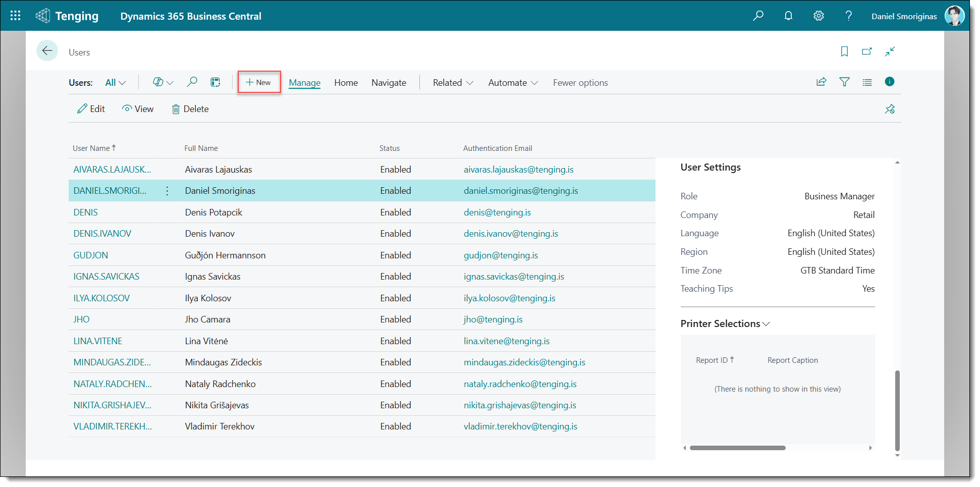This screenshot has width=980, height=487.
Task: Click the analysis mode icon next to search
Action: coord(215,82)
